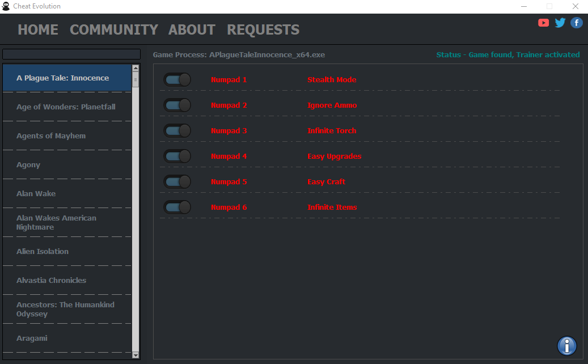Click the Numpad 3 hotkey label
588x364 pixels.
[229, 130]
